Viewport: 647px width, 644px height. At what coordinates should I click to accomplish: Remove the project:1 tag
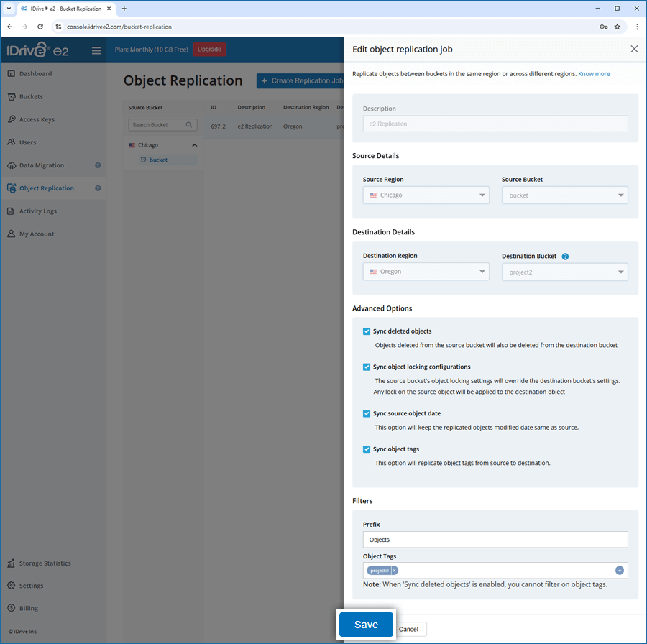pyautogui.click(x=395, y=571)
